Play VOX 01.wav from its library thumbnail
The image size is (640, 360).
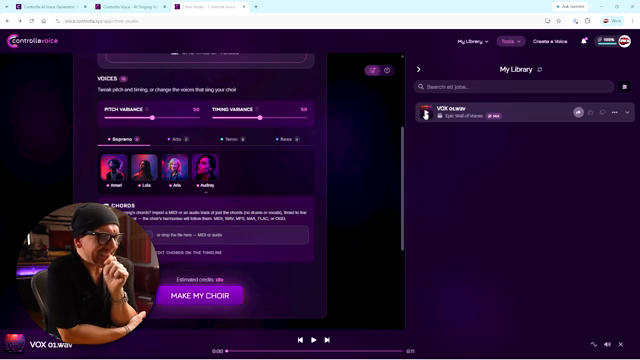(426, 113)
